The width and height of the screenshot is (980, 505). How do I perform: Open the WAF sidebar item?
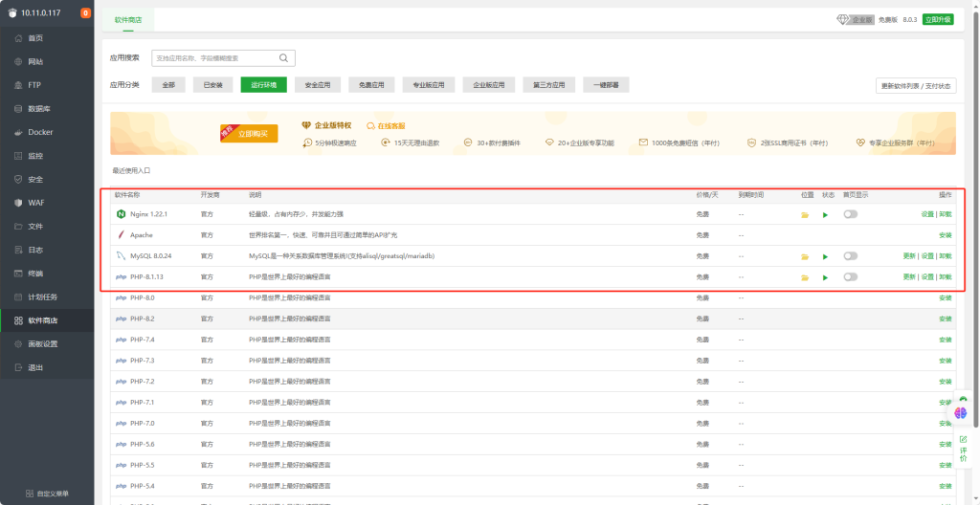47,203
